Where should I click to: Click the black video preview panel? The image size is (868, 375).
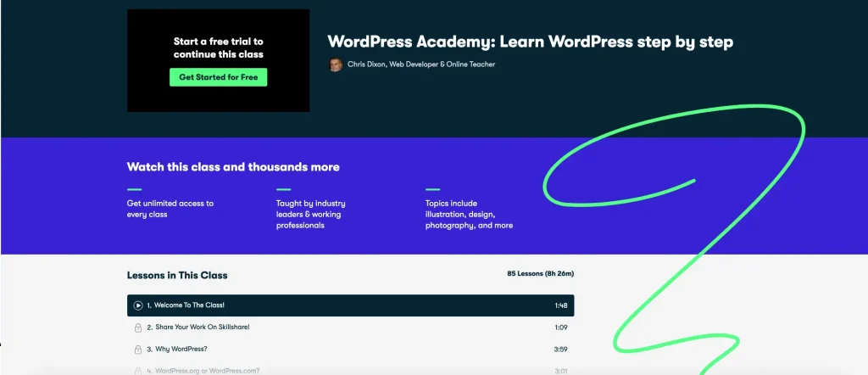tap(218, 60)
